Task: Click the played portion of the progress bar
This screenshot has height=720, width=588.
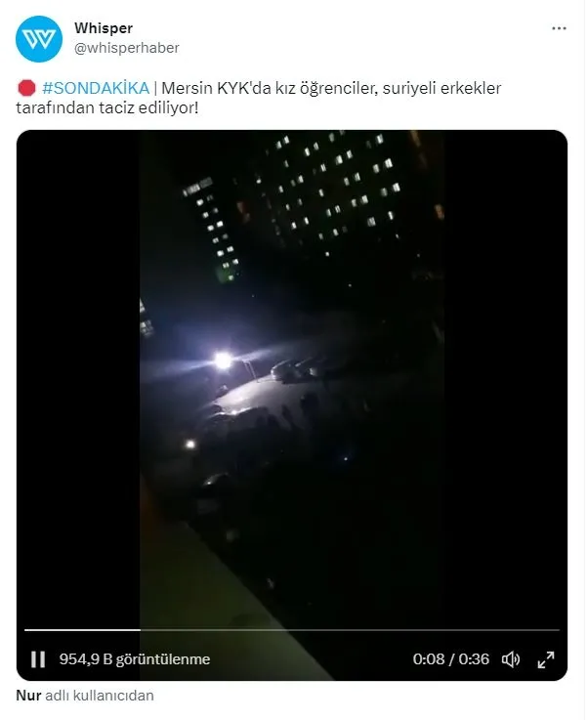Action: pyautogui.click(x=82, y=630)
